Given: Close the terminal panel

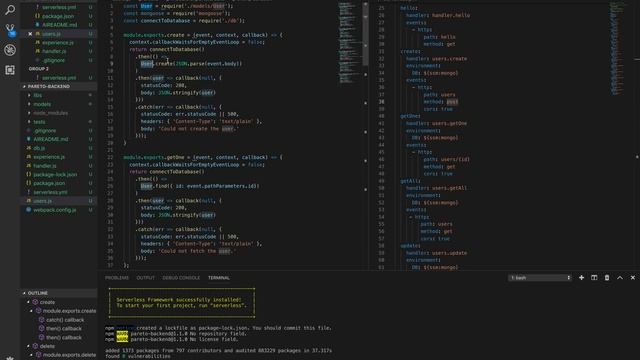Looking at the screenshot, I should tap(633, 278).
